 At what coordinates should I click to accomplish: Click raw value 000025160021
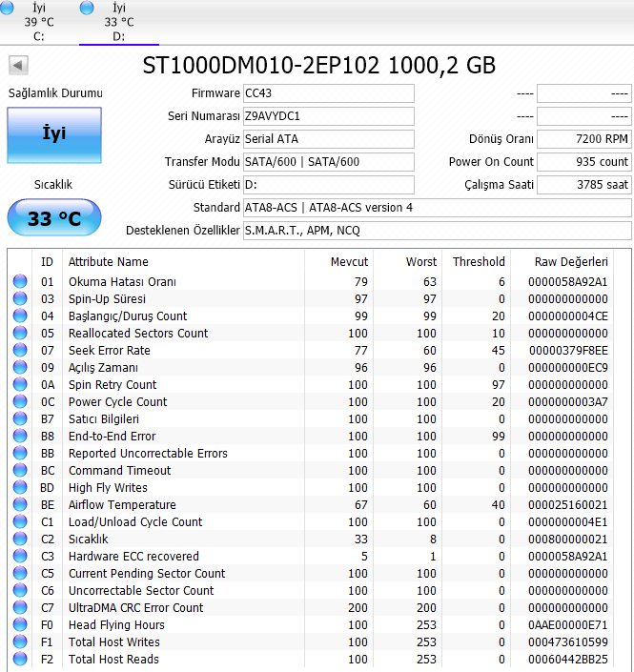568,505
